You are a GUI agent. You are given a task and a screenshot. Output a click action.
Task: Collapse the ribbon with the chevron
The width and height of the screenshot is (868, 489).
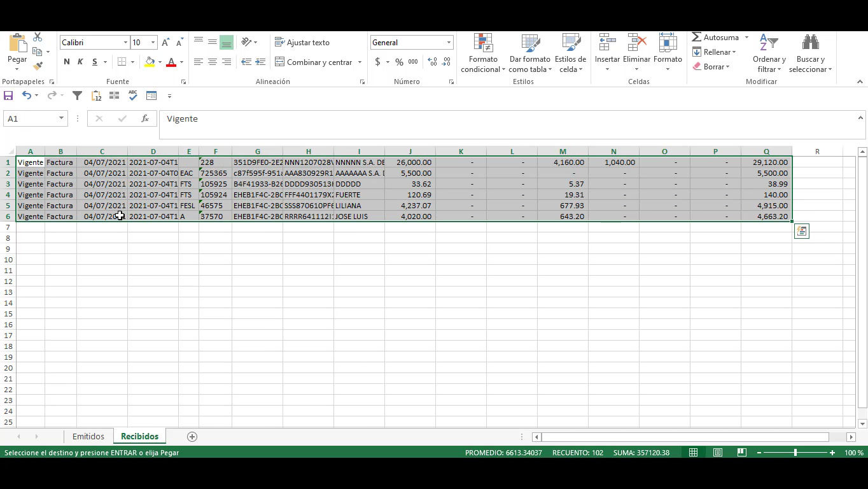[x=860, y=81]
